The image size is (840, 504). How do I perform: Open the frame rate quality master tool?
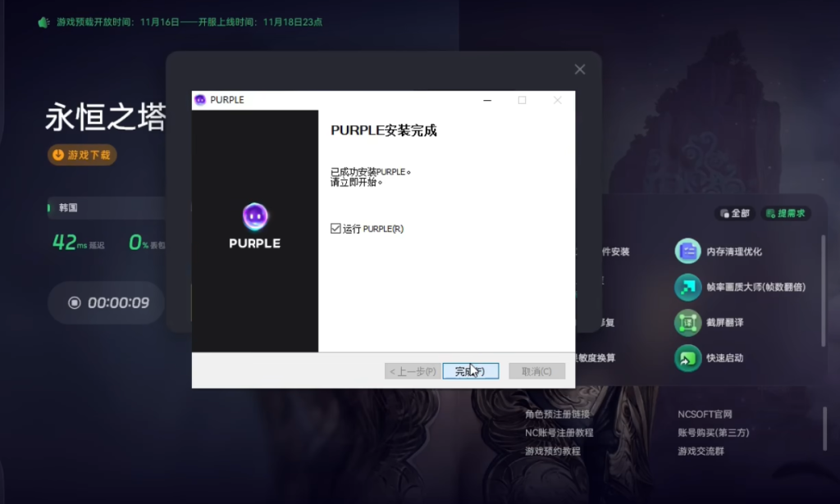pos(687,287)
